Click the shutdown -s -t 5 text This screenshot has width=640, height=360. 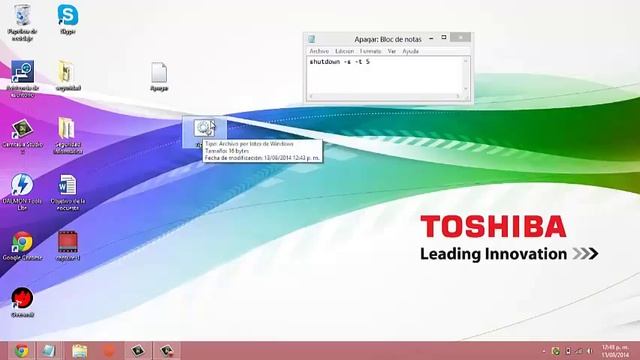340,62
